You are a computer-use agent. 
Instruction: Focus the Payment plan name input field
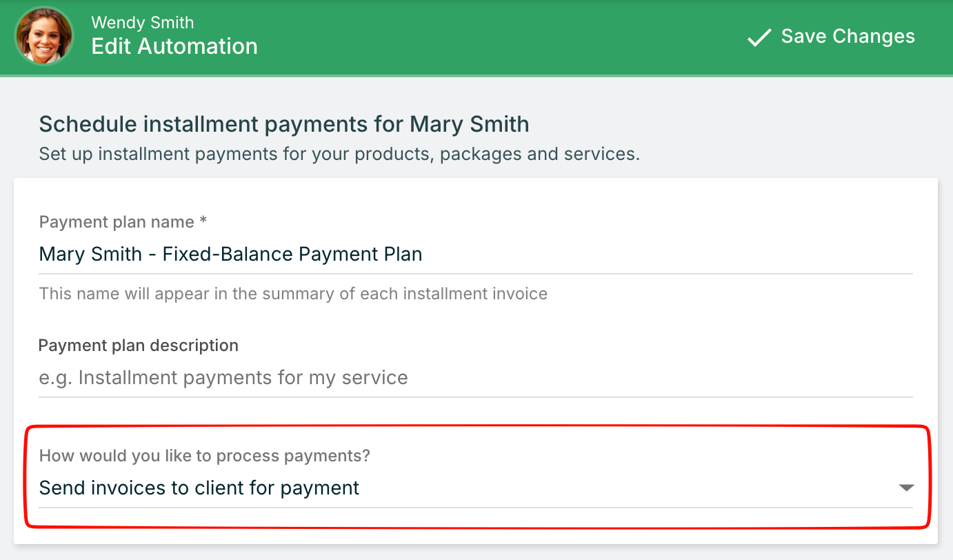pos(476,254)
